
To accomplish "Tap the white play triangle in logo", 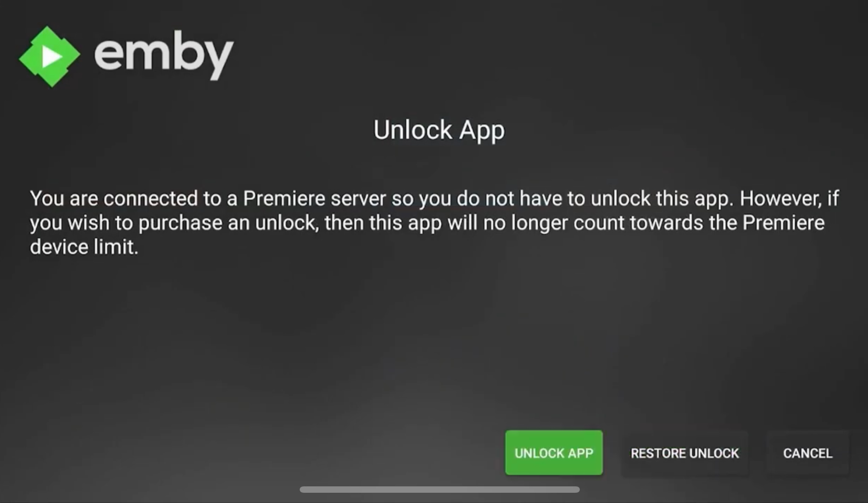I will (x=52, y=57).
